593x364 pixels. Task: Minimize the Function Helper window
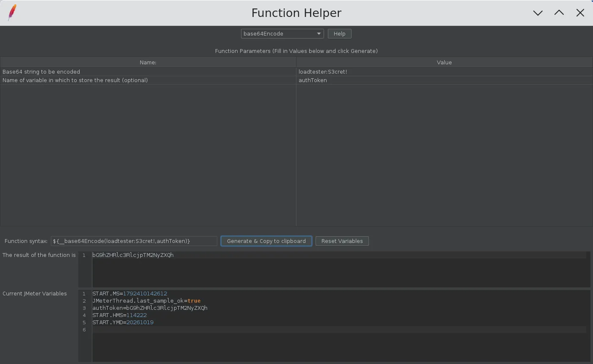point(538,13)
